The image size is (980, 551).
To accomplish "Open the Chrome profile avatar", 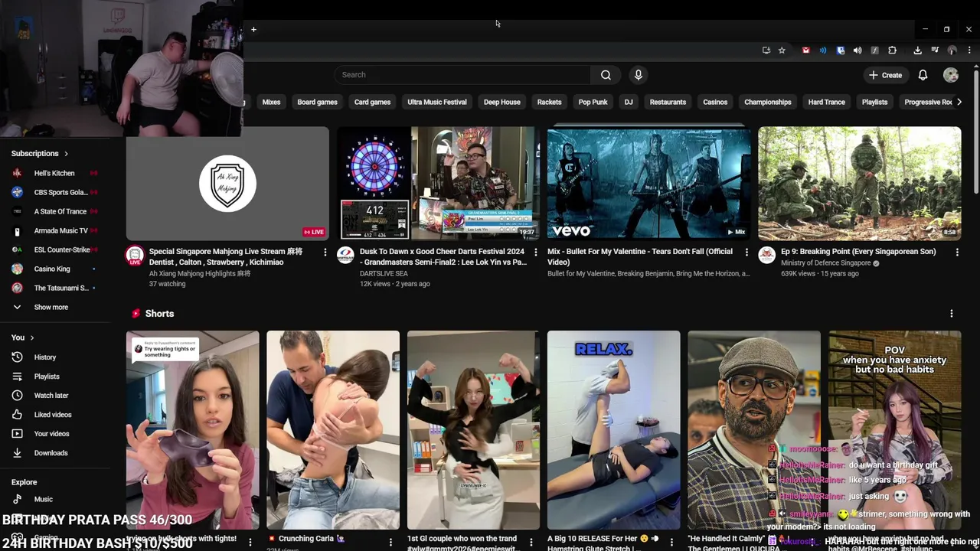I will coord(952,51).
